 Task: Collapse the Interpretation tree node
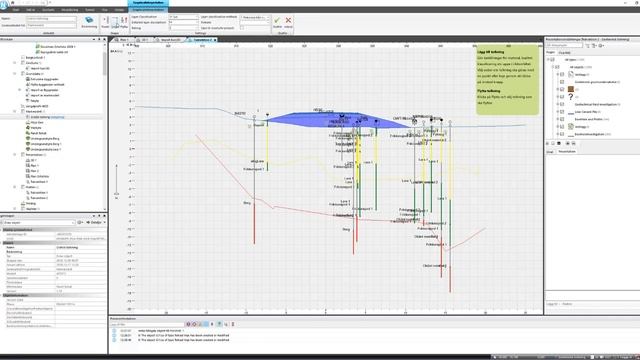click(15, 155)
